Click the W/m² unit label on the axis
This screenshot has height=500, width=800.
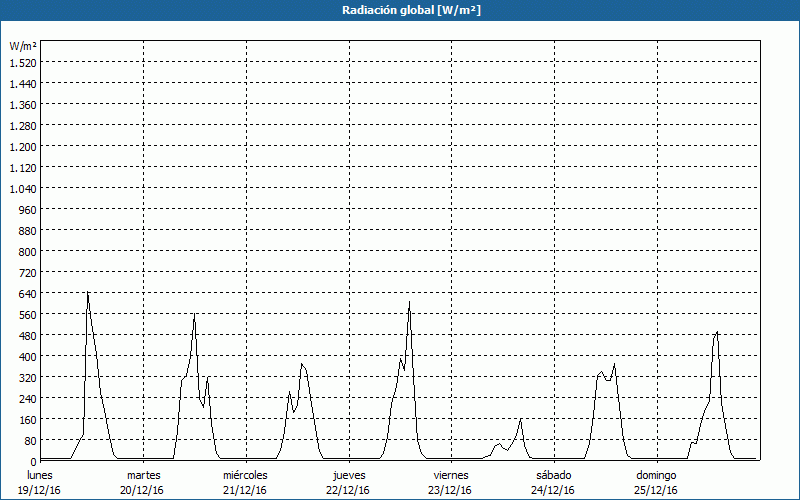(23, 46)
